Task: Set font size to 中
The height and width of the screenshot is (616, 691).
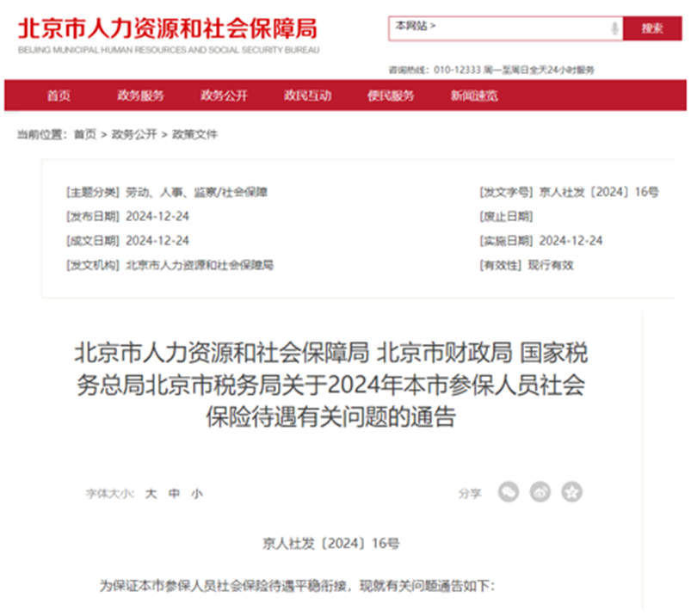Action: coord(174,494)
